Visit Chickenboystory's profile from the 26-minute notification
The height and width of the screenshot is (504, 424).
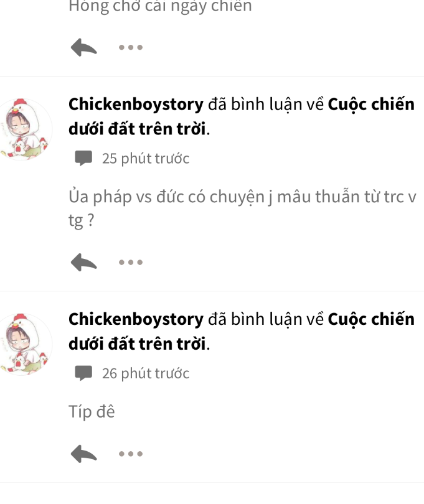pos(136,319)
